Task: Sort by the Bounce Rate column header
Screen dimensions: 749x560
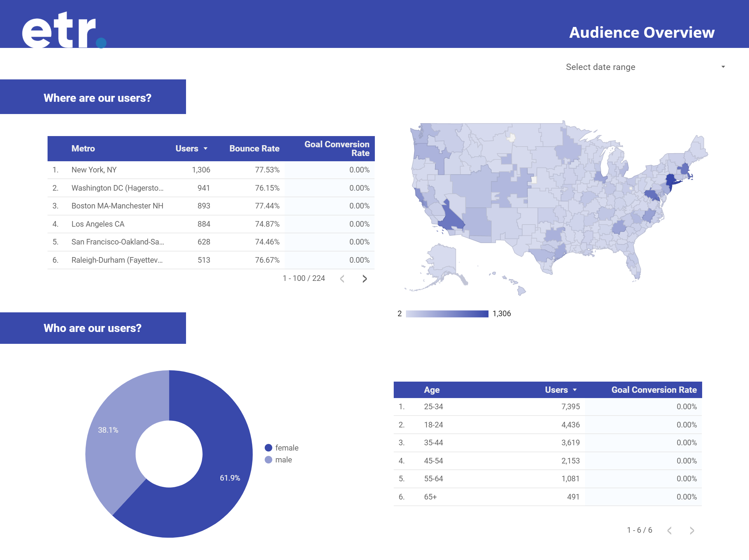Action: pyautogui.click(x=254, y=149)
